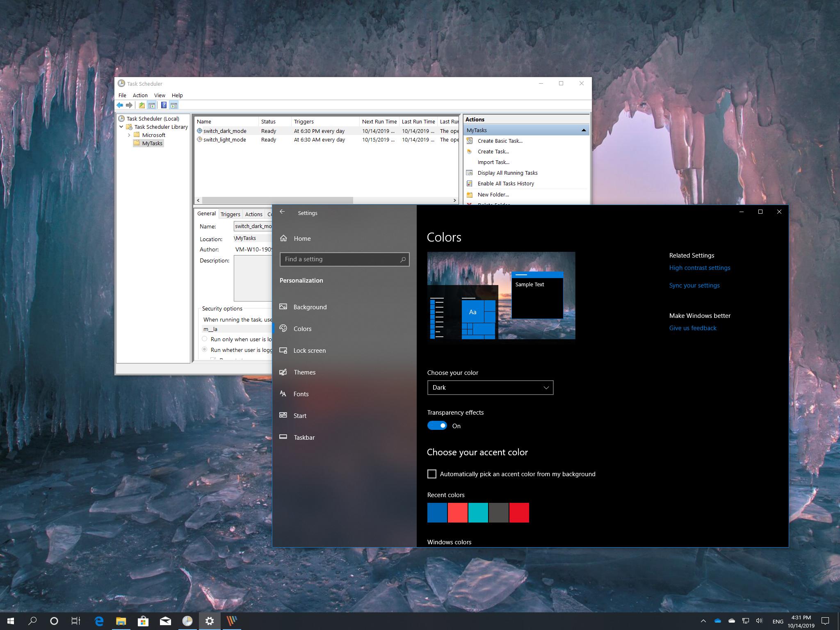The width and height of the screenshot is (840, 630).
Task: Pick the blue recent color swatch
Action: tap(437, 513)
